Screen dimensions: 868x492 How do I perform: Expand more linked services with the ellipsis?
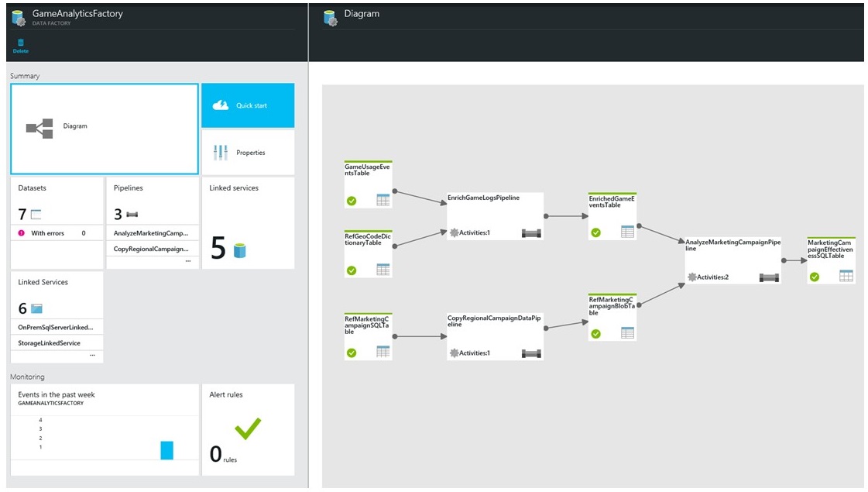pos(92,355)
